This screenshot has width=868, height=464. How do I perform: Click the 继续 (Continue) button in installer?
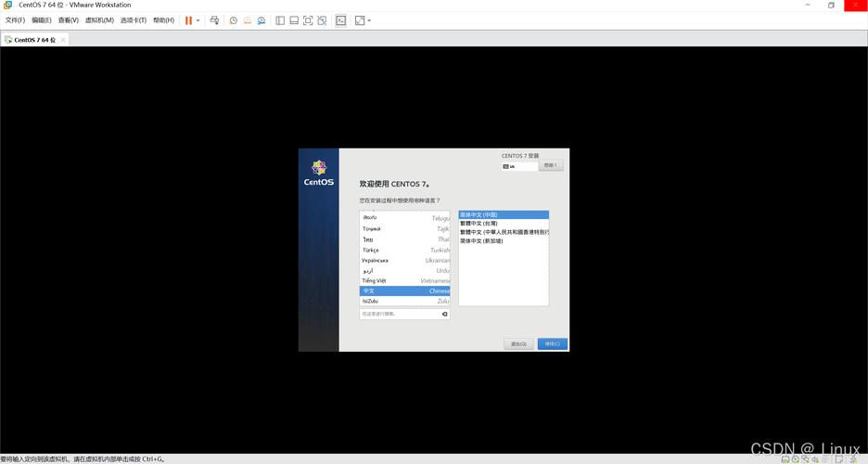click(x=553, y=343)
